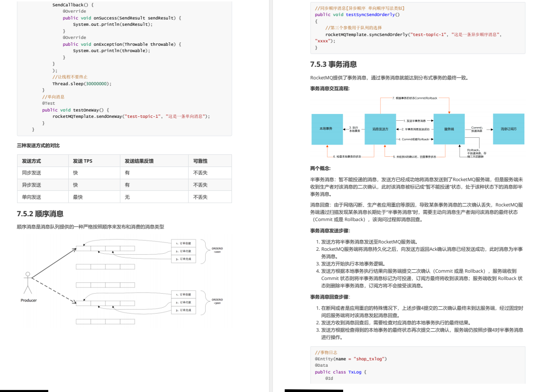Screen dimensions: 540x392
Task: Click code line "System.out.println(throwable);"
Action: pyautogui.click(x=112, y=51)
